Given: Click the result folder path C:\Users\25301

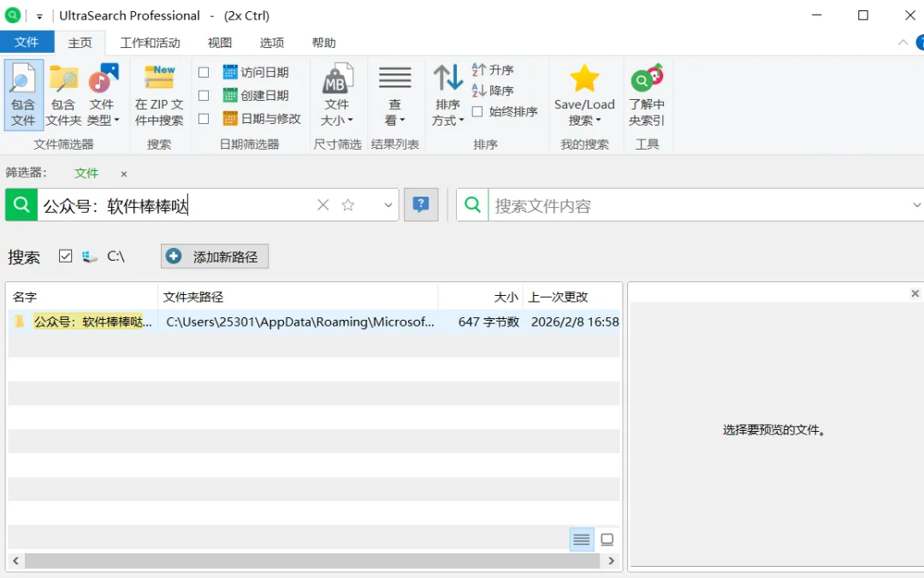Looking at the screenshot, I should click(x=300, y=321).
